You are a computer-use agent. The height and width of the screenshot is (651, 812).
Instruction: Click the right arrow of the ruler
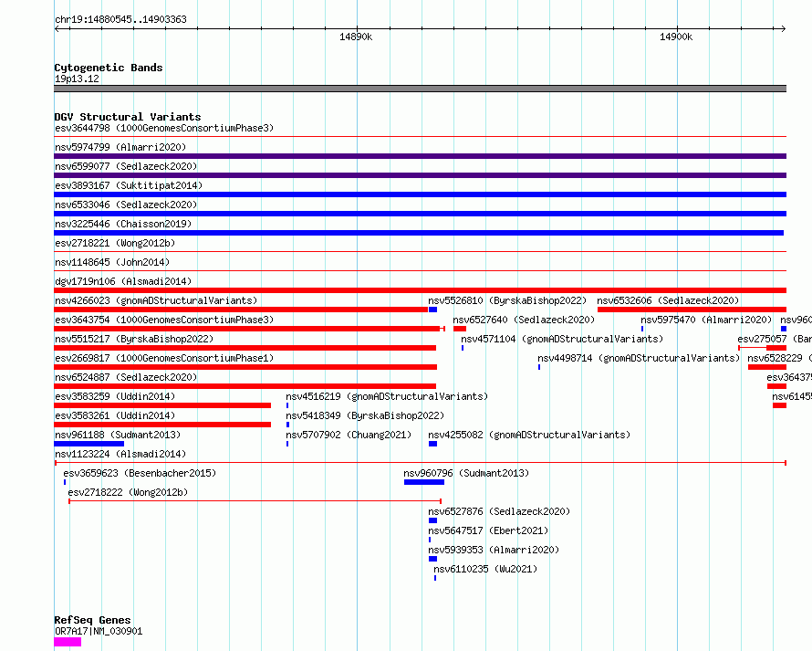[x=783, y=29]
